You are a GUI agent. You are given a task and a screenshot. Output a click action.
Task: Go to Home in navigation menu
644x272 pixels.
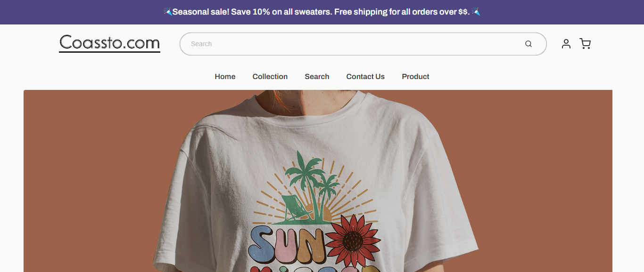[225, 77]
